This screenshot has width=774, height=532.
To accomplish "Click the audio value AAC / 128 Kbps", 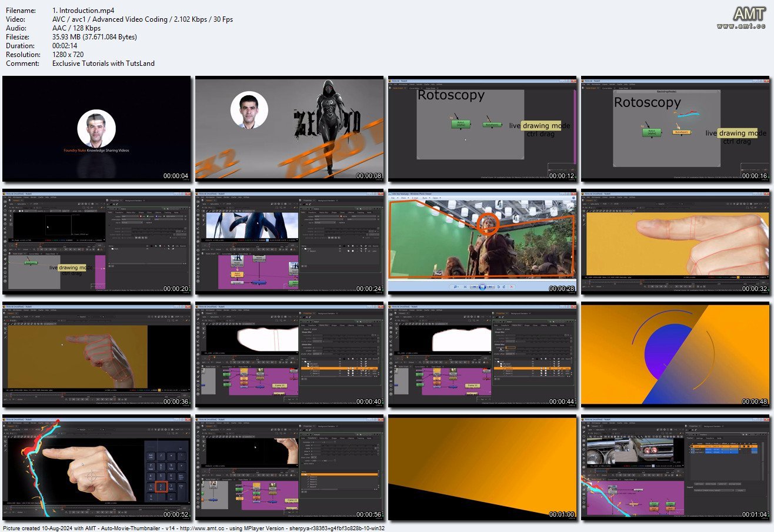I will (x=76, y=28).
